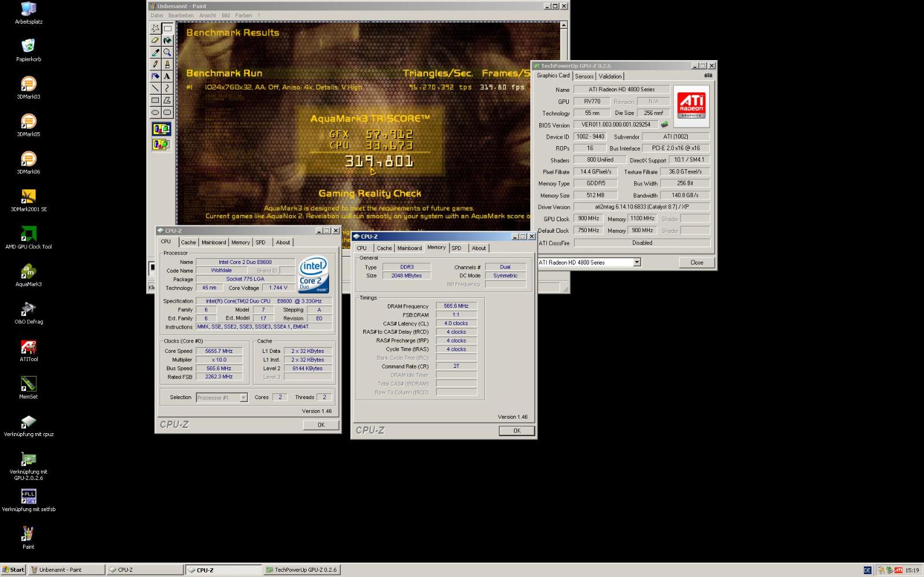Choose transparent selection mode option in Paint
924x577 pixels.
tap(161, 144)
